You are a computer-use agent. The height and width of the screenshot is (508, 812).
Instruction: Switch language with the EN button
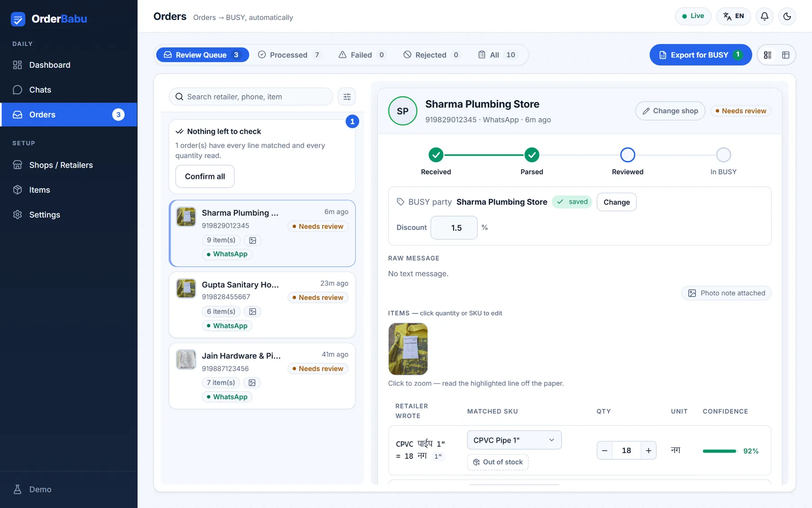[x=734, y=16]
